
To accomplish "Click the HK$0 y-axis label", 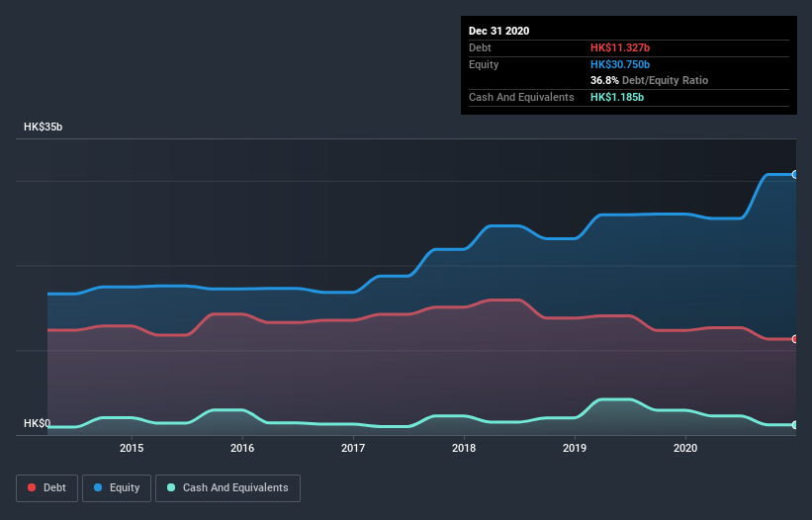I will [38, 423].
